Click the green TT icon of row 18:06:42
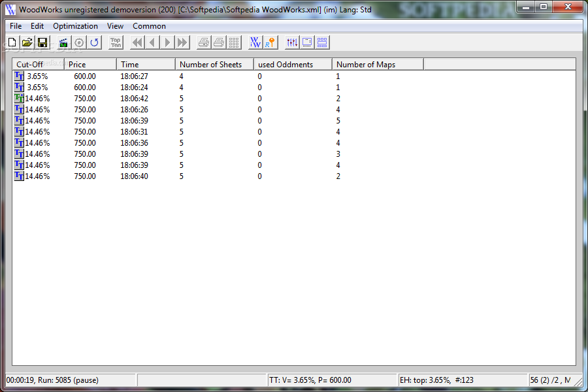588x392 pixels. (19, 98)
